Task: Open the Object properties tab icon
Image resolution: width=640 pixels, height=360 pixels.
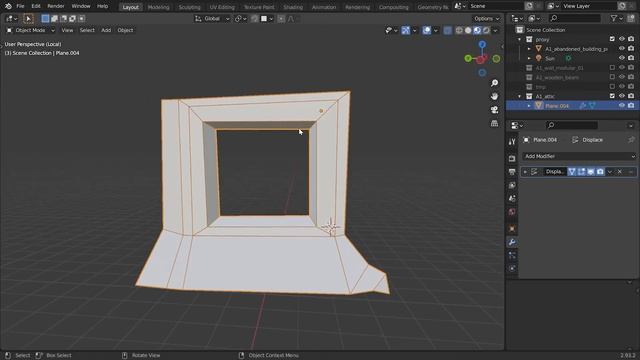Action: pyautogui.click(x=512, y=229)
